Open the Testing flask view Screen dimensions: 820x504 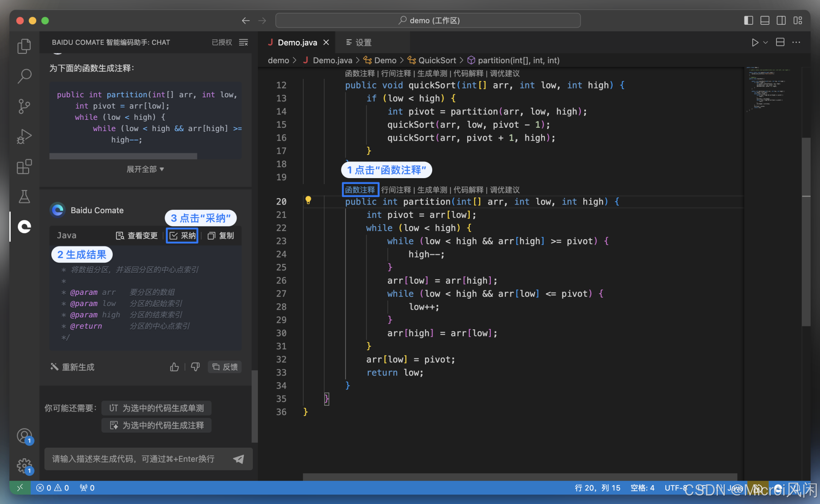(24, 196)
